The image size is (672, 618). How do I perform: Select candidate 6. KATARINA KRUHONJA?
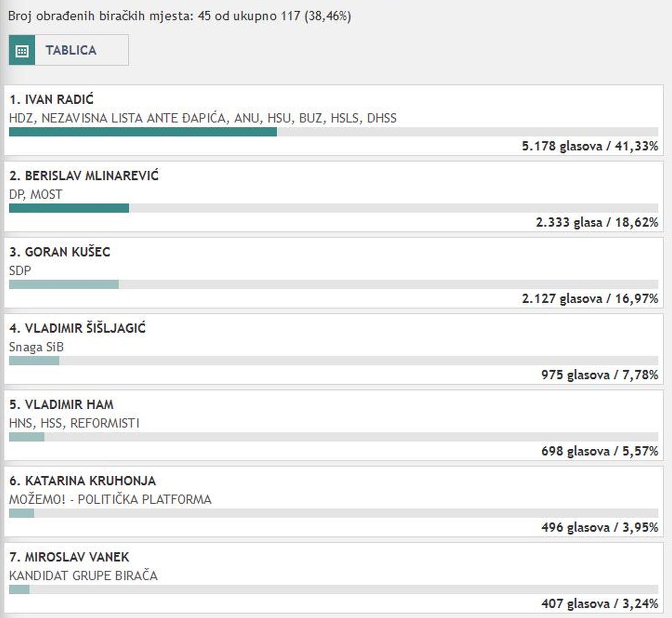point(83,481)
